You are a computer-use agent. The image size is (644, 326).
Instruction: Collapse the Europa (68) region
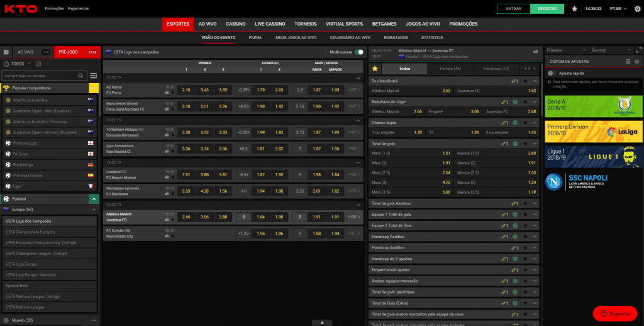94,210
